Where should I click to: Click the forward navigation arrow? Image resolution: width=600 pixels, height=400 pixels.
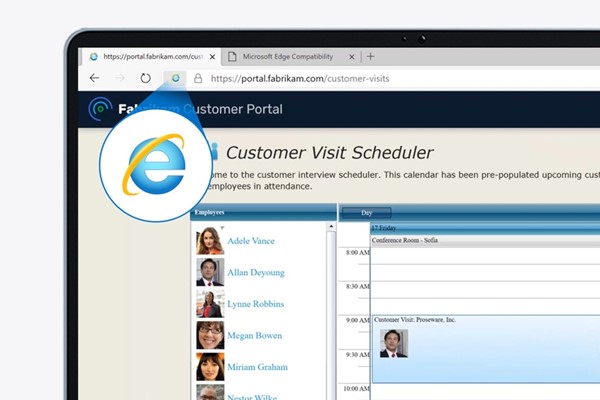coord(120,78)
